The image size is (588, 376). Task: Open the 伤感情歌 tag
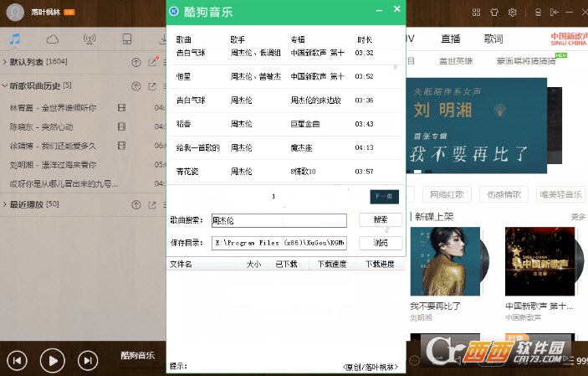pos(504,194)
